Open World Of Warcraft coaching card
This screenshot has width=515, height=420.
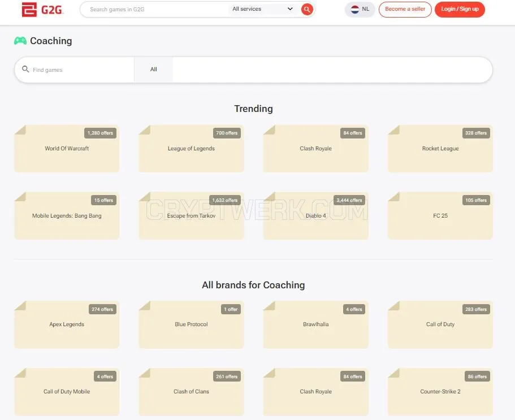click(67, 149)
